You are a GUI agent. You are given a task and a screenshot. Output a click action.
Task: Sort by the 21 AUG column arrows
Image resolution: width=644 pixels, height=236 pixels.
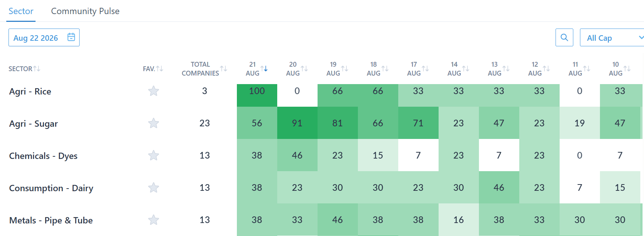[x=264, y=69]
